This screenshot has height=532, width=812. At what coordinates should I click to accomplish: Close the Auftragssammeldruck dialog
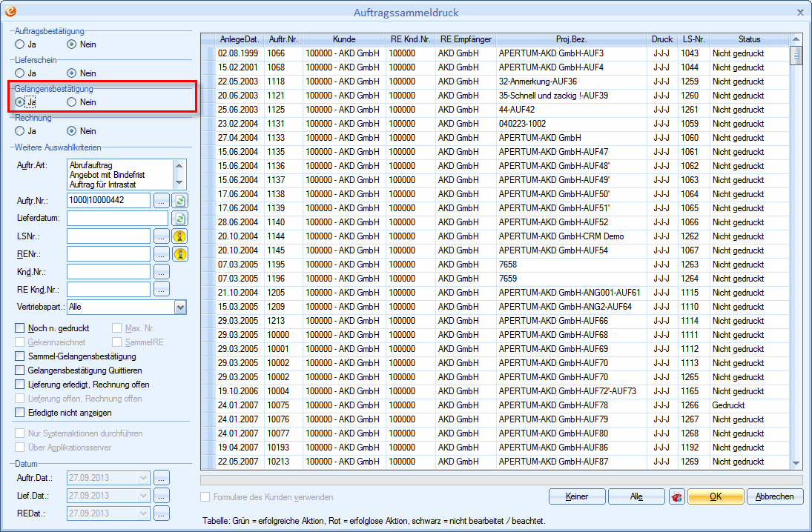(799, 13)
